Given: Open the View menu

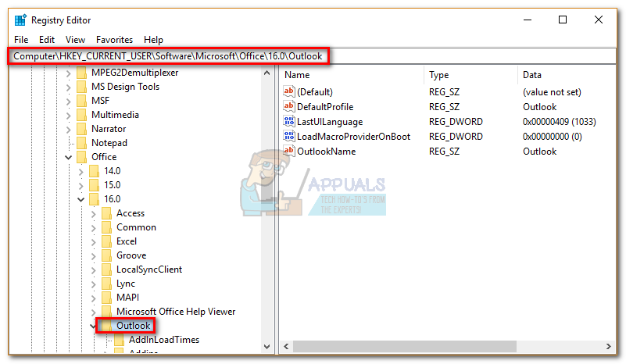Looking at the screenshot, I should point(76,40).
